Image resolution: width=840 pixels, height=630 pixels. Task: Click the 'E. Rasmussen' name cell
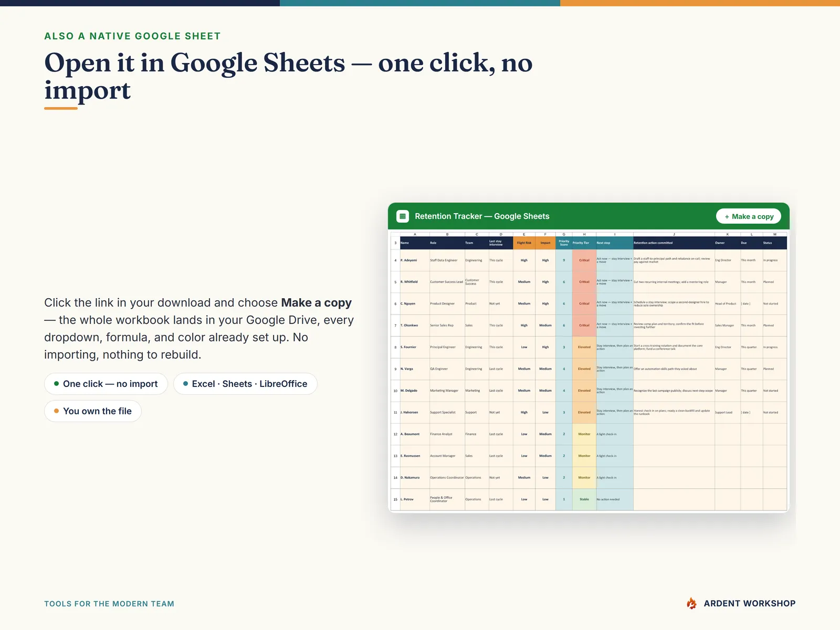click(414, 456)
